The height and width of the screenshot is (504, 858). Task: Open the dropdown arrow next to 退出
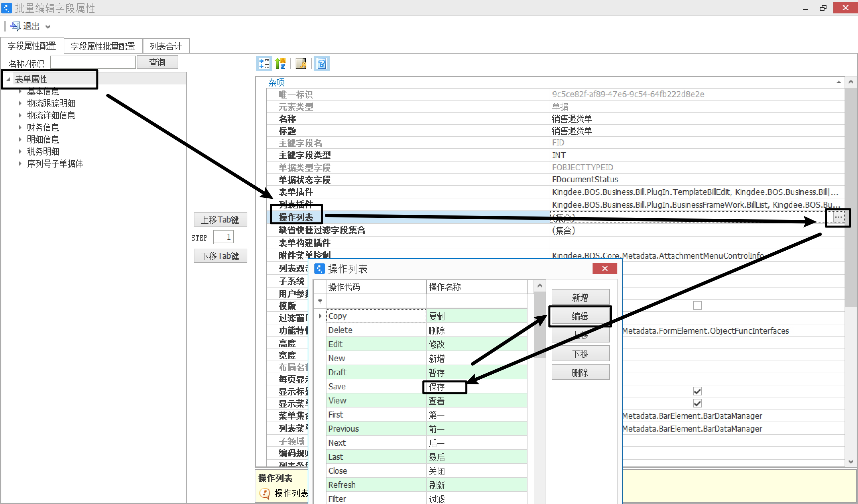(x=48, y=26)
